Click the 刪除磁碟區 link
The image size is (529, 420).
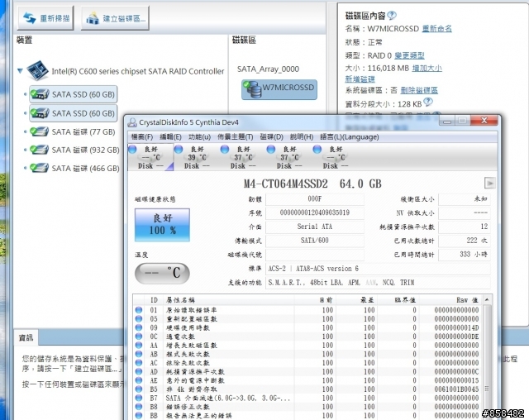click(x=419, y=90)
